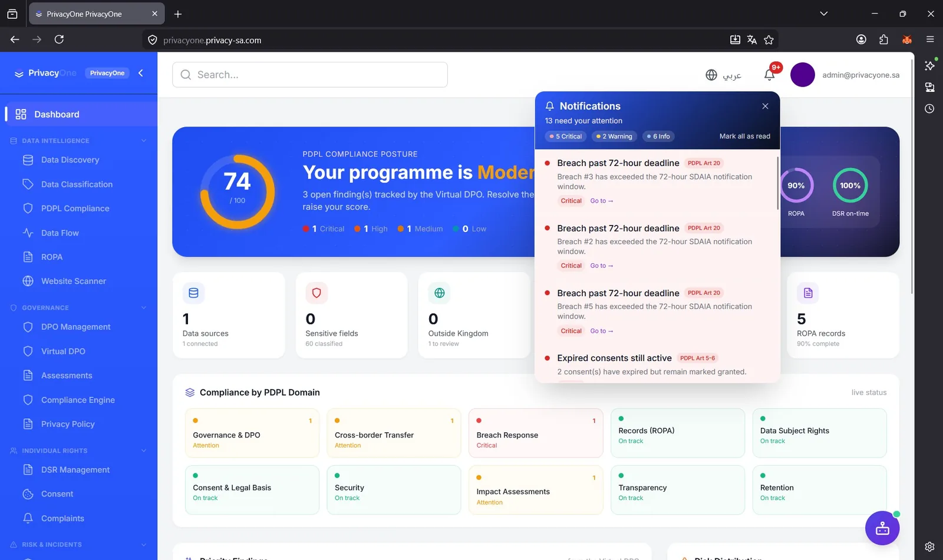Click the ROPA records document icon

(808, 293)
